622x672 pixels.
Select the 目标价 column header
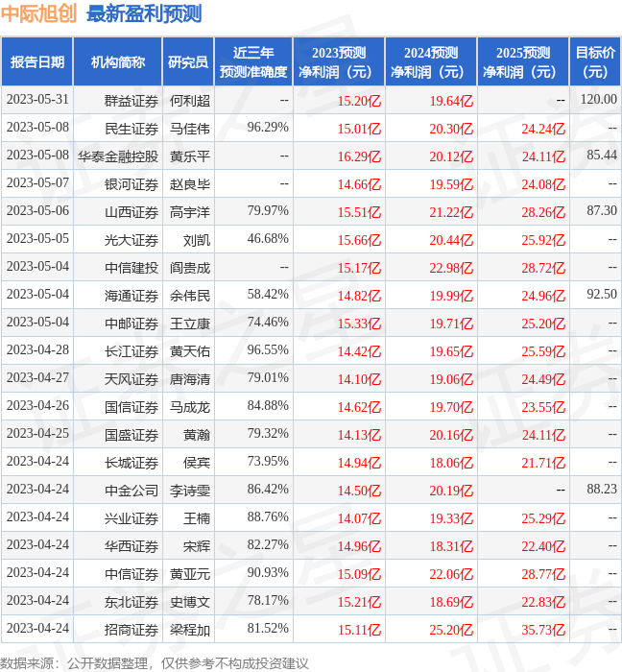tap(595, 62)
